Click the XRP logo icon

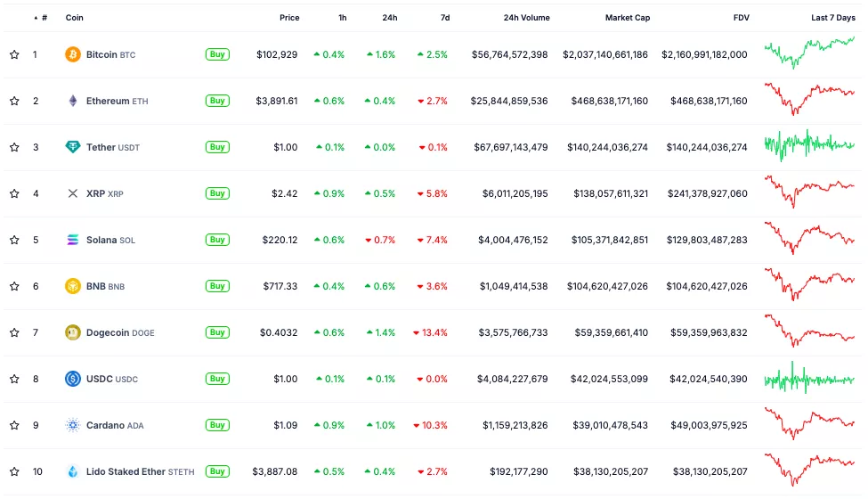[73, 193]
